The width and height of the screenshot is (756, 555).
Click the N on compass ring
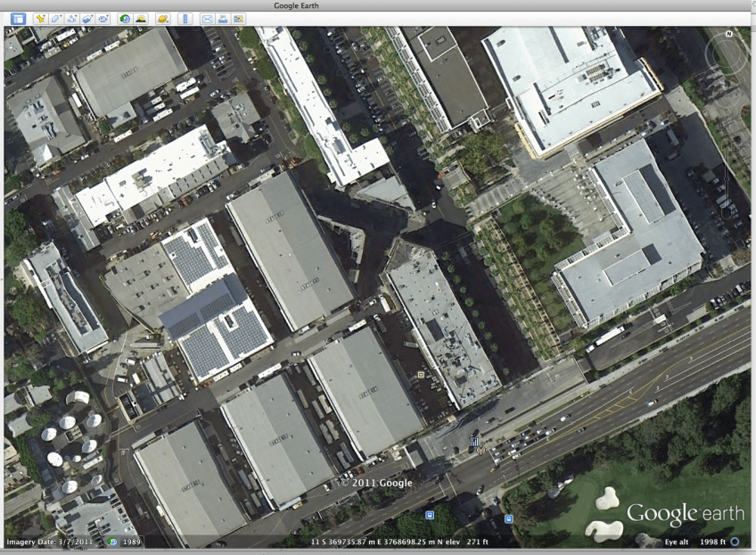(x=728, y=34)
